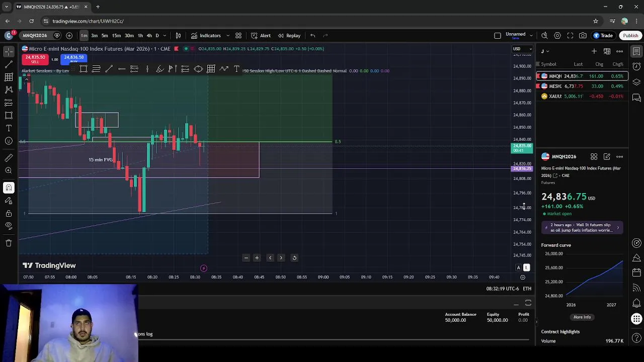Open the indicator templates grid icon
The height and width of the screenshot is (362, 644).
pos(238,36)
